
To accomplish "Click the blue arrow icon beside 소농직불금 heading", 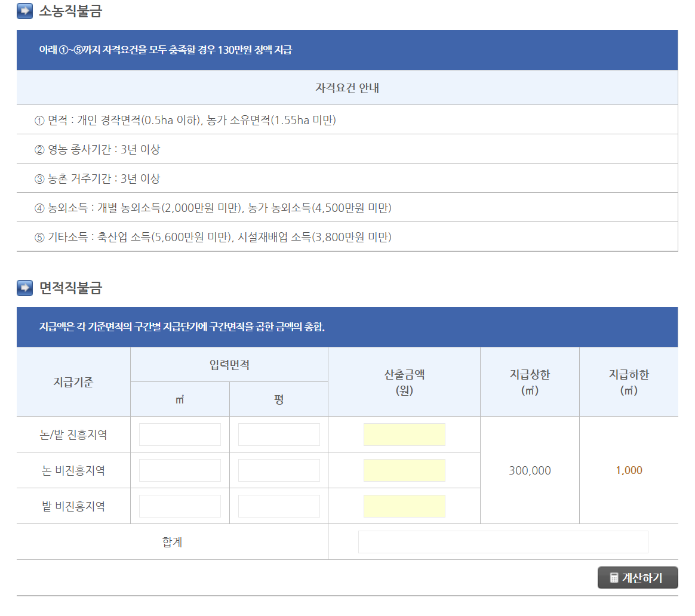I will click(23, 11).
